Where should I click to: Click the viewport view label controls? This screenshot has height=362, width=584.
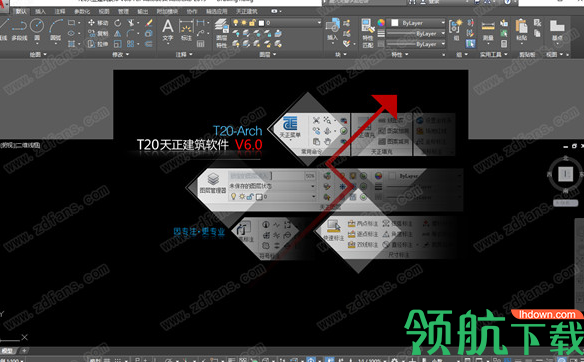pyautogui.click(x=20, y=145)
